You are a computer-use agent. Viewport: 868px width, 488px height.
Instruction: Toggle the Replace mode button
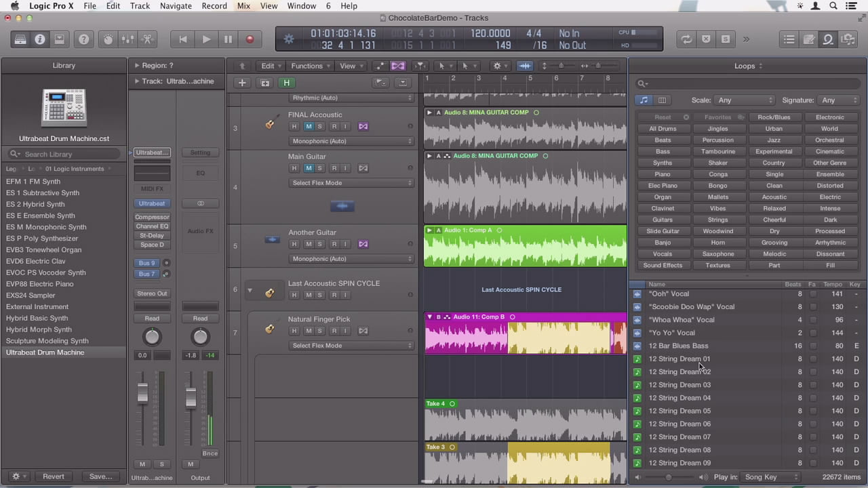[706, 39]
